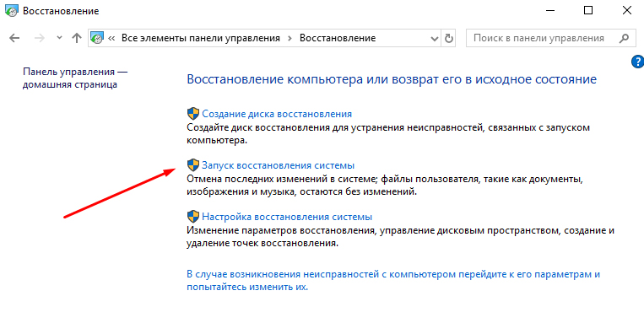The height and width of the screenshot is (323, 644).
Task: Refresh the control panel view
Action: click(448, 38)
